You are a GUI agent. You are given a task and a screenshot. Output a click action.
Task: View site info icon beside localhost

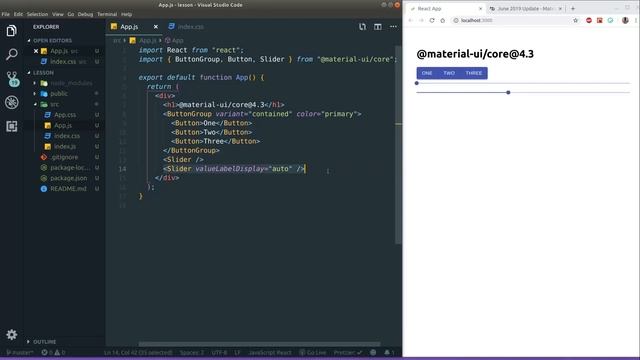tap(456, 20)
